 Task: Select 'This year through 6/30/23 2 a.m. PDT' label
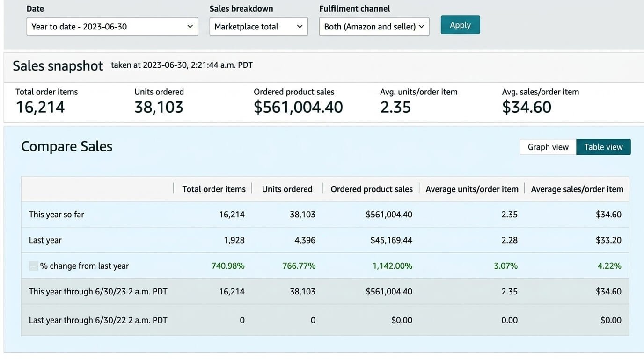[98, 292]
